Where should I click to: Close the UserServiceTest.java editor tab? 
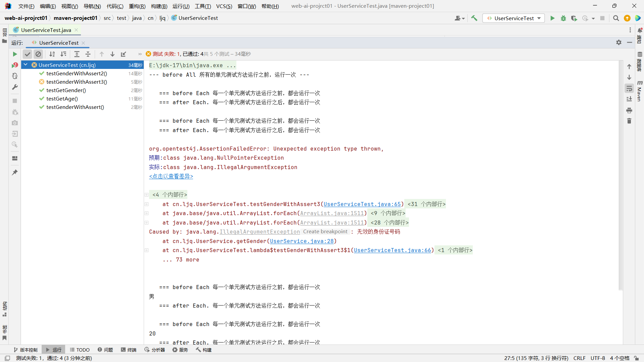[76, 30]
